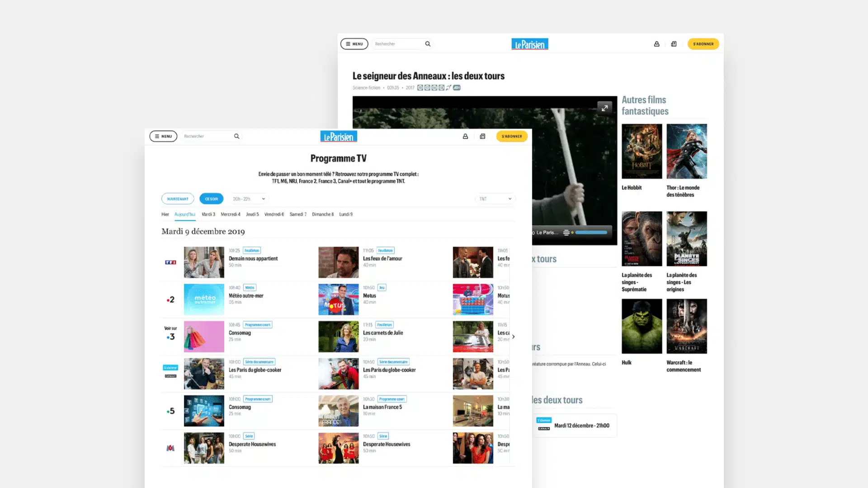This screenshot has width=868, height=488.
Task: Expand the video player to fullscreen
Action: tap(604, 108)
